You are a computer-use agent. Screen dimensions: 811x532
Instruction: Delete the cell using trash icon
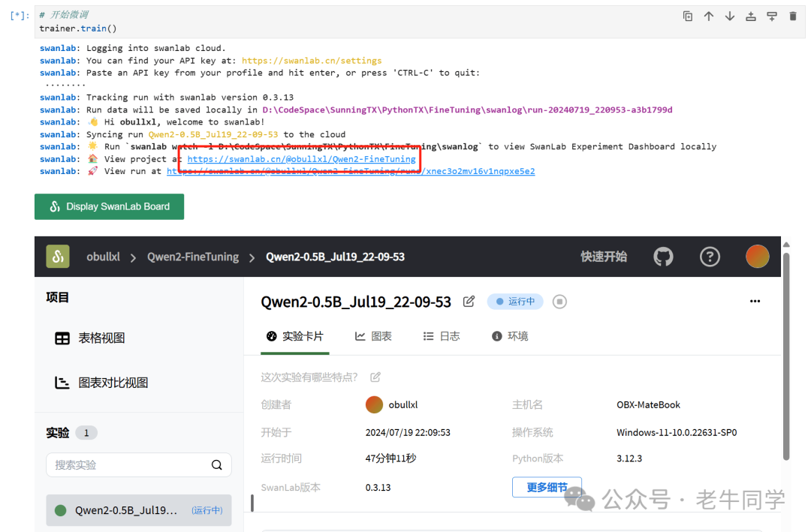[x=793, y=17]
